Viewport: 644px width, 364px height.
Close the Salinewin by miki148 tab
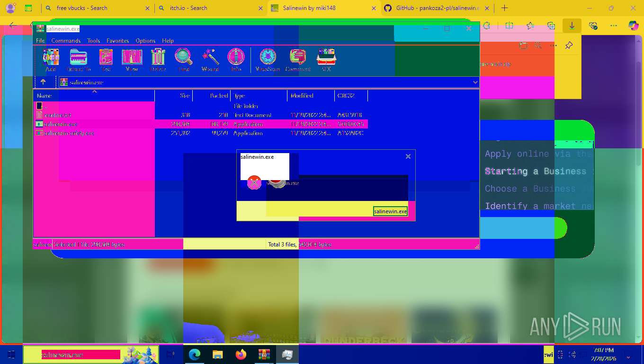(374, 8)
